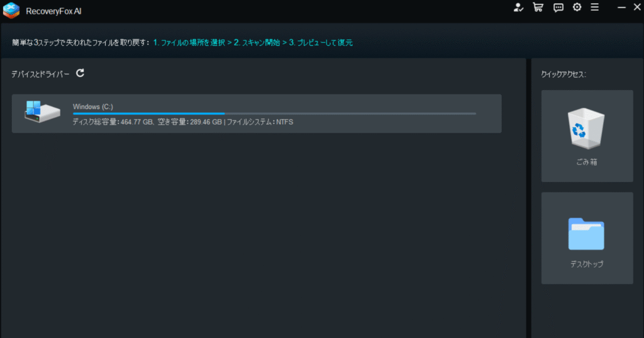Close the RecoveryFox AI window

pyautogui.click(x=636, y=8)
